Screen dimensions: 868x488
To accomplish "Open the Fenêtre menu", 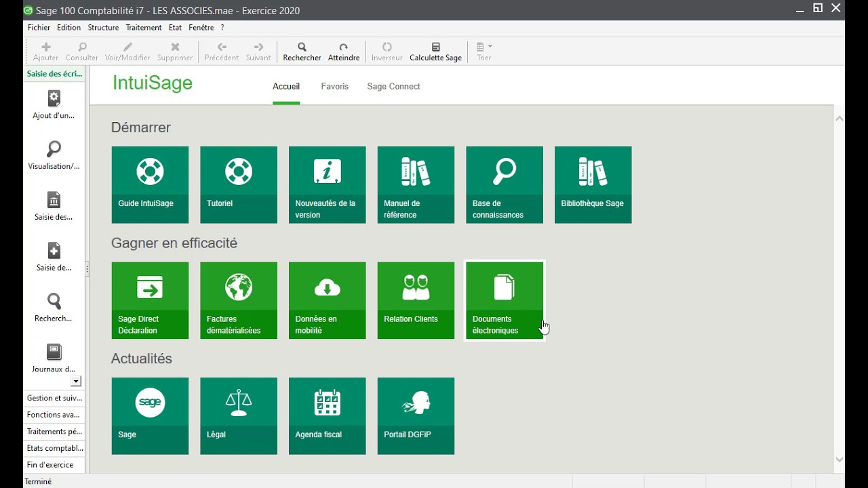I will coord(201,28).
